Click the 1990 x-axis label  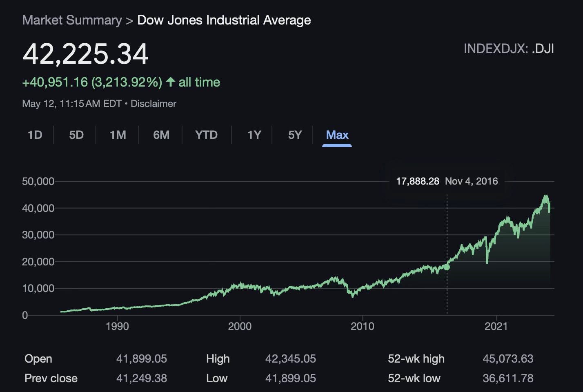coord(117,326)
